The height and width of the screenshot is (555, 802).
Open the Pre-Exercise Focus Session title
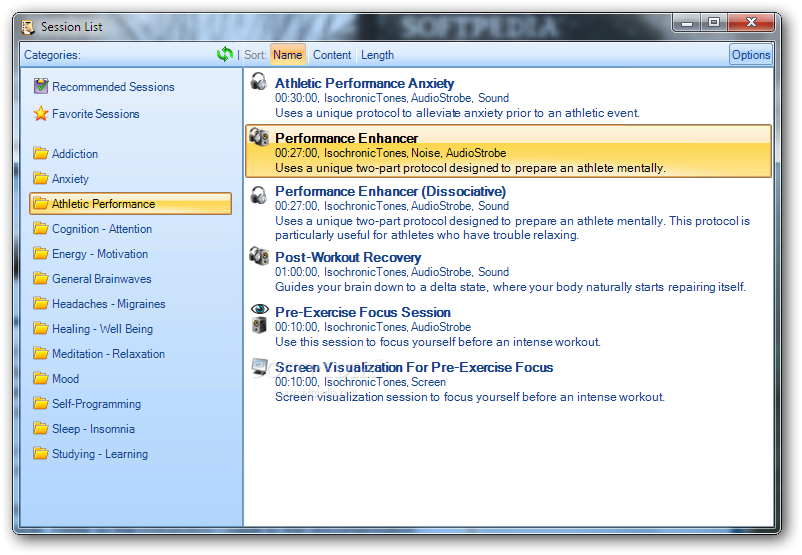pos(363,312)
